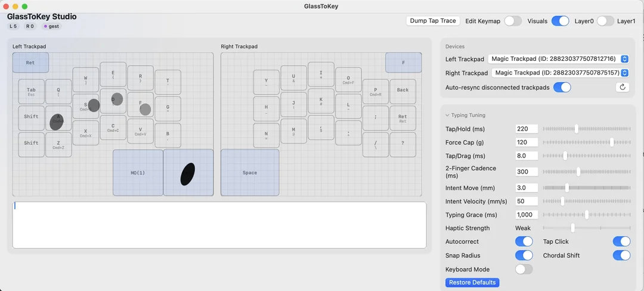Click the W key
Image resolution: width=644 pixels, height=291 pixels.
tap(85, 80)
